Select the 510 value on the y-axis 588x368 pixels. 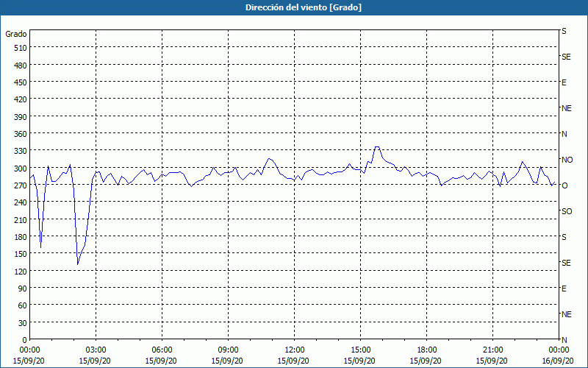21,48
